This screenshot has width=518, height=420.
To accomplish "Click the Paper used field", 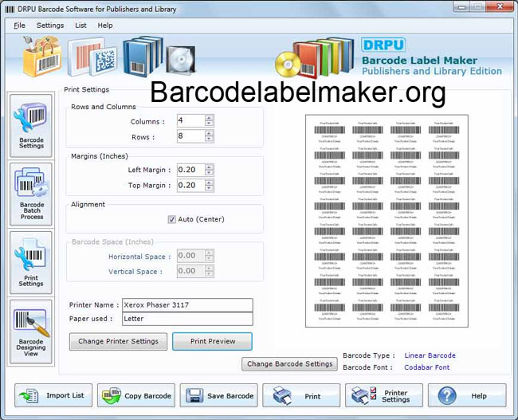I will pyautogui.click(x=187, y=319).
